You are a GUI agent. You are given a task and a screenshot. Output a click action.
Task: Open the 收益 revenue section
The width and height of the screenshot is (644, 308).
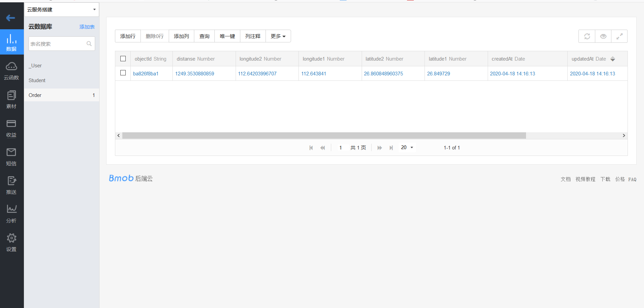11,128
